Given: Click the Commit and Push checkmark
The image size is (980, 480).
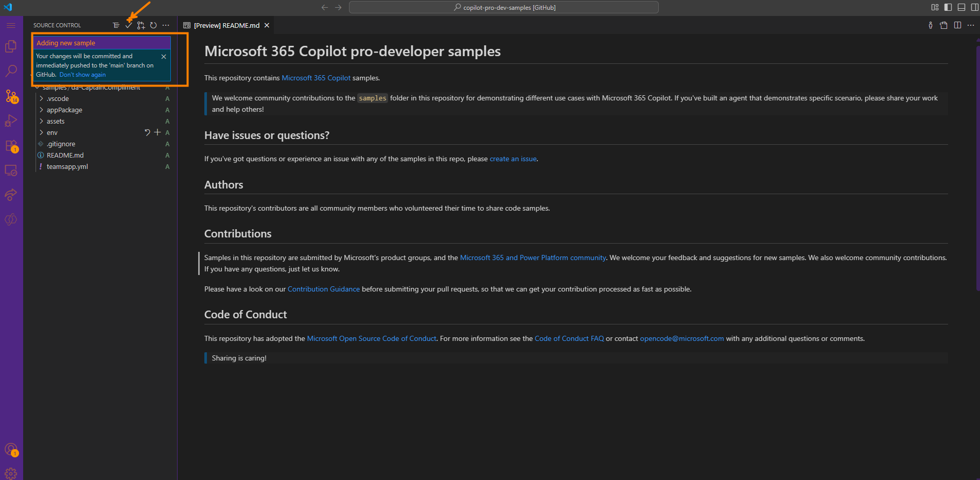Looking at the screenshot, I should point(129,25).
